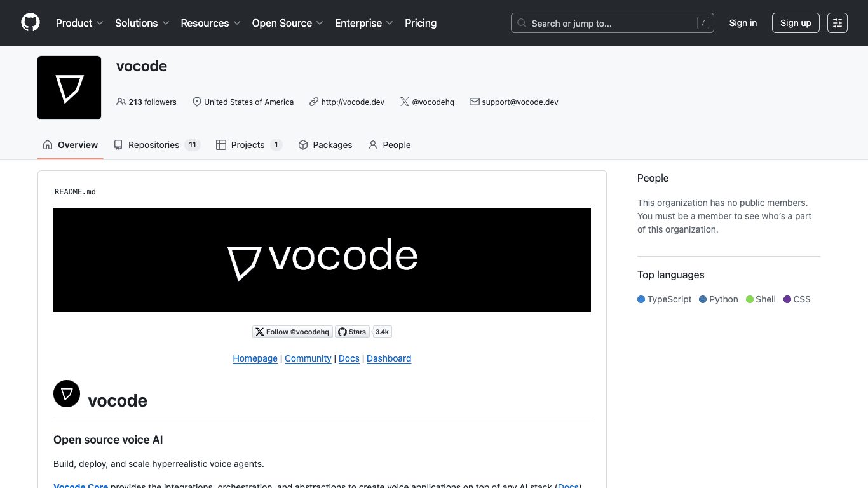Image resolution: width=868 pixels, height=488 pixels.
Task: Click the vocode organization name heading
Action: click(142, 66)
